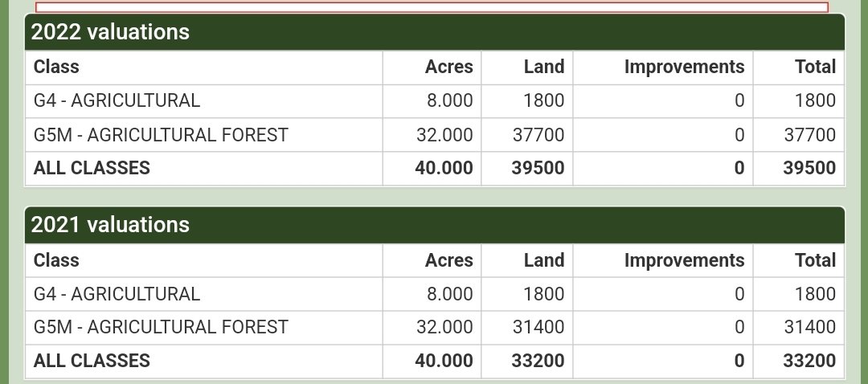The width and height of the screenshot is (868, 384).
Task: Click the Improvements header in 2022 table
Action: pyautogui.click(x=684, y=67)
